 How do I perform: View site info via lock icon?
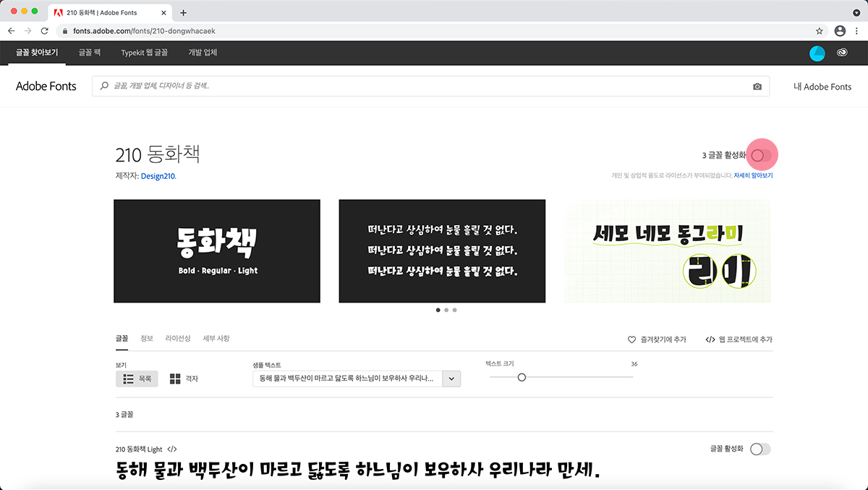click(64, 31)
